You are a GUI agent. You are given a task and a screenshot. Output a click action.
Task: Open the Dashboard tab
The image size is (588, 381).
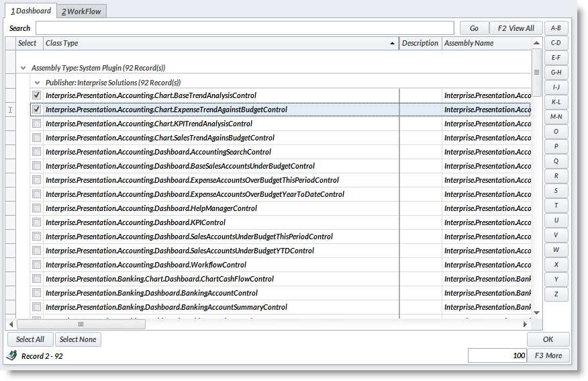click(x=30, y=11)
